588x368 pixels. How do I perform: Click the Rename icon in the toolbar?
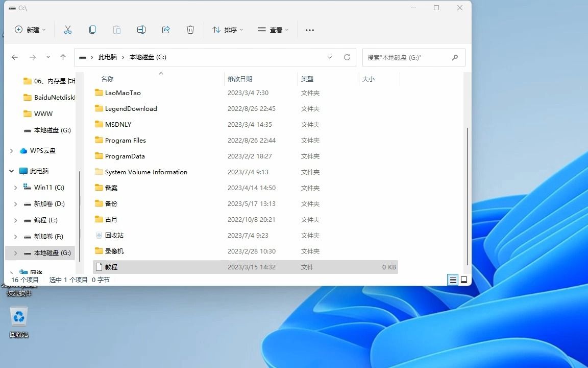[141, 30]
